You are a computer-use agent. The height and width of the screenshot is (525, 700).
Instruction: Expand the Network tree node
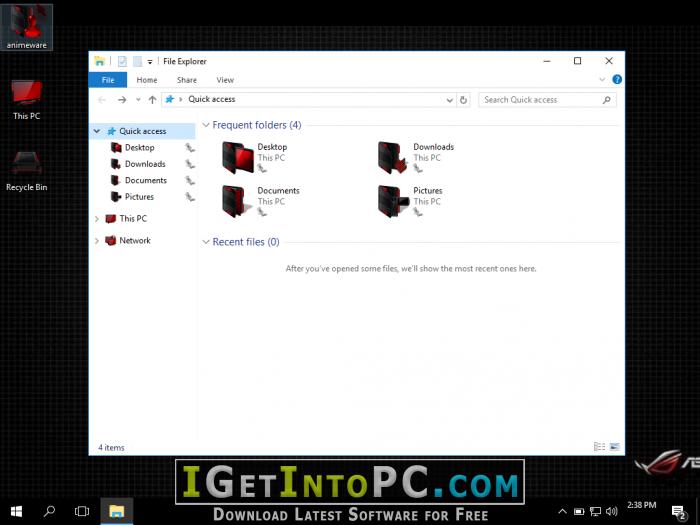tap(97, 241)
